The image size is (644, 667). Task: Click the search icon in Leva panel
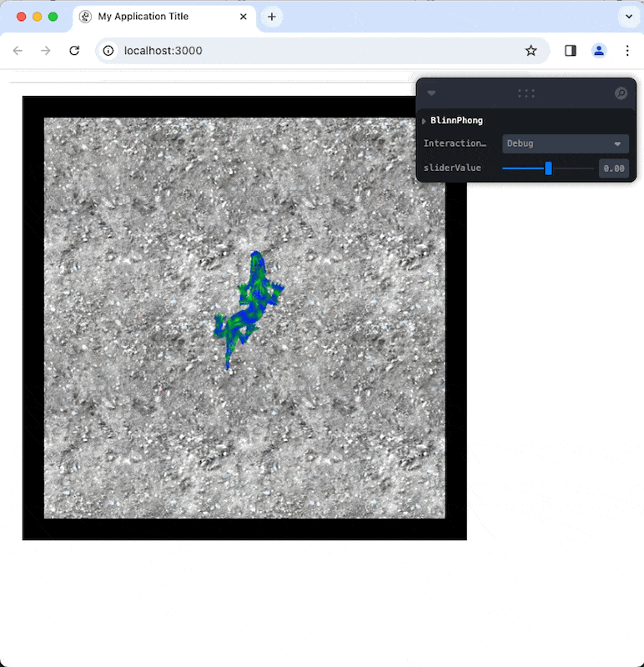[621, 93]
